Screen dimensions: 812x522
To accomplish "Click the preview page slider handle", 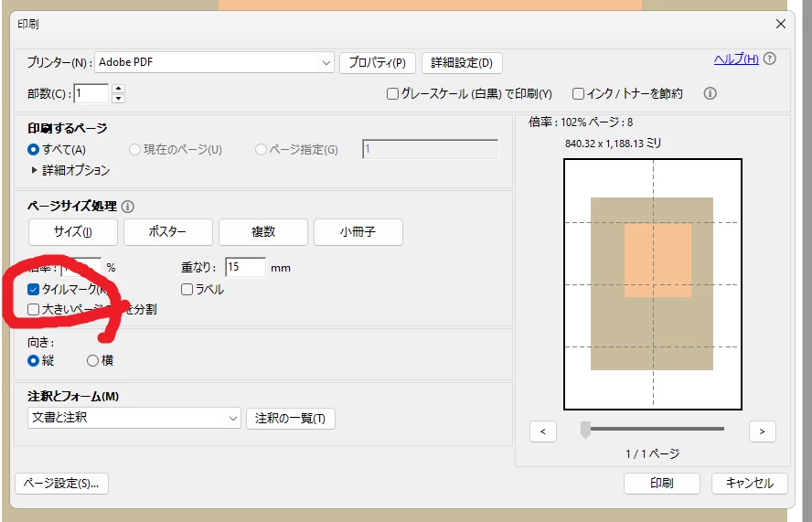I will click(x=585, y=430).
